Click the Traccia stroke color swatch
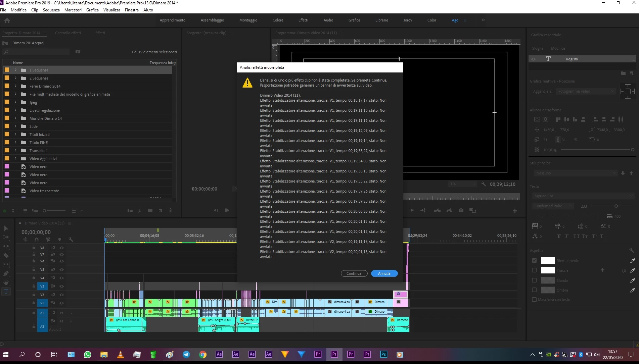The height and width of the screenshot is (364, 639). click(x=548, y=270)
